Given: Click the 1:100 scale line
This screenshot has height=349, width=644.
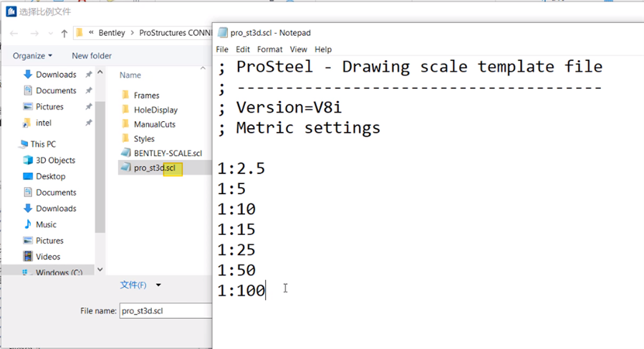Looking at the screenshot, I should [x=241, y=291].
